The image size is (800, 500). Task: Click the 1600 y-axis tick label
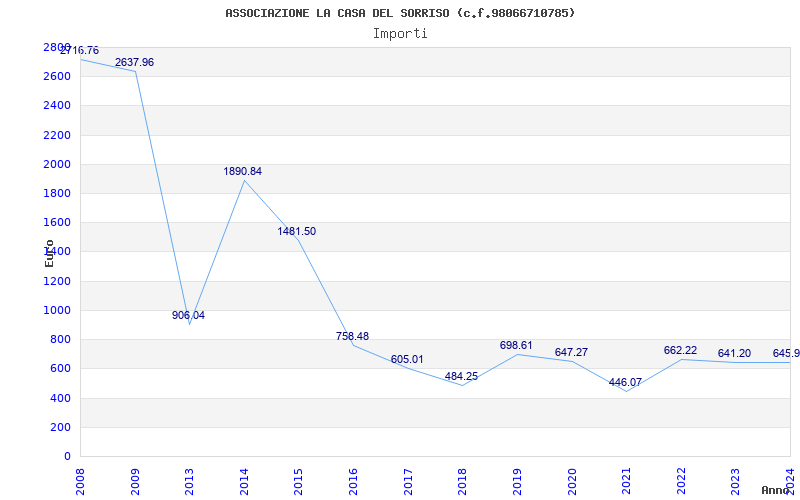point(57,222)
